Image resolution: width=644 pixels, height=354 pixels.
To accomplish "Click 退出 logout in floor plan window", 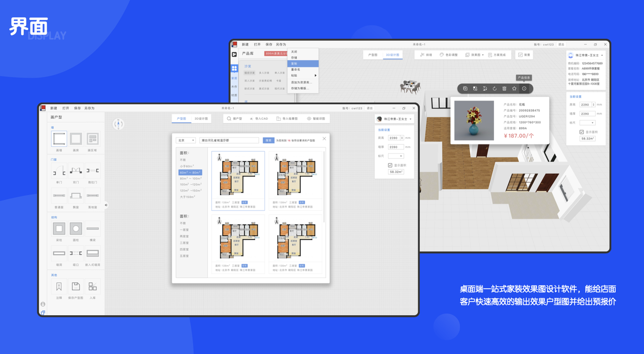I will [370, 108].
